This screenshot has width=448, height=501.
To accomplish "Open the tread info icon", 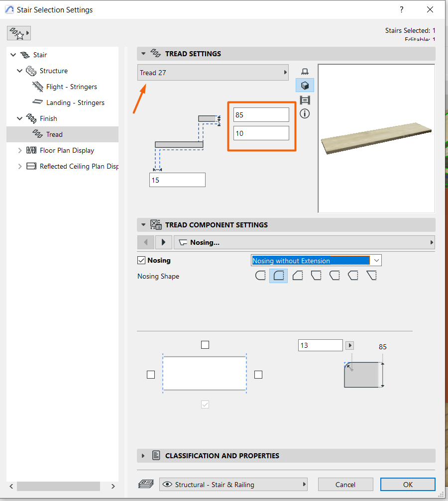I will tap(305, 113).
